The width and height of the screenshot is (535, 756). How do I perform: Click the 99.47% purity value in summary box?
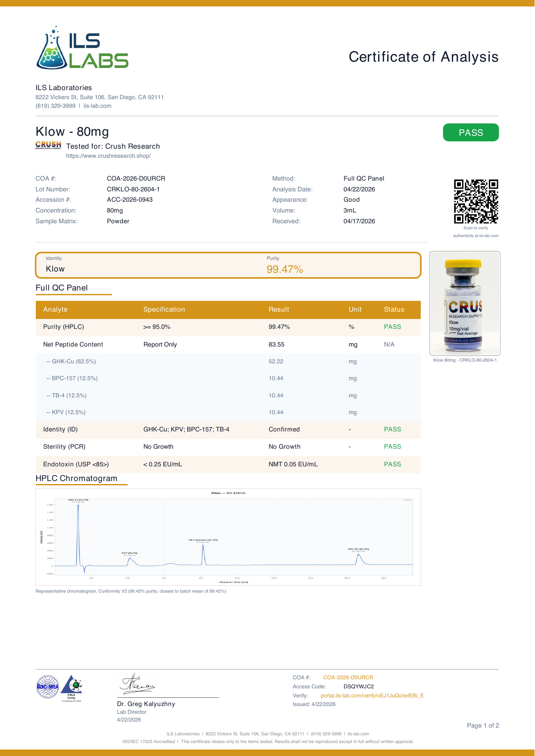[x=285, y=269]
